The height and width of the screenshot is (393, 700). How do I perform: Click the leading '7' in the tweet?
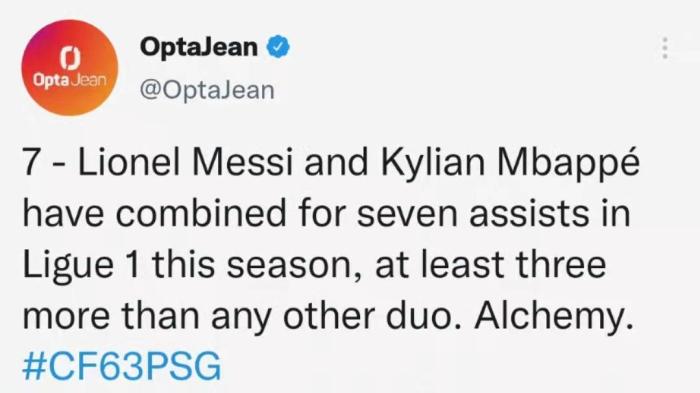[30, 162]
